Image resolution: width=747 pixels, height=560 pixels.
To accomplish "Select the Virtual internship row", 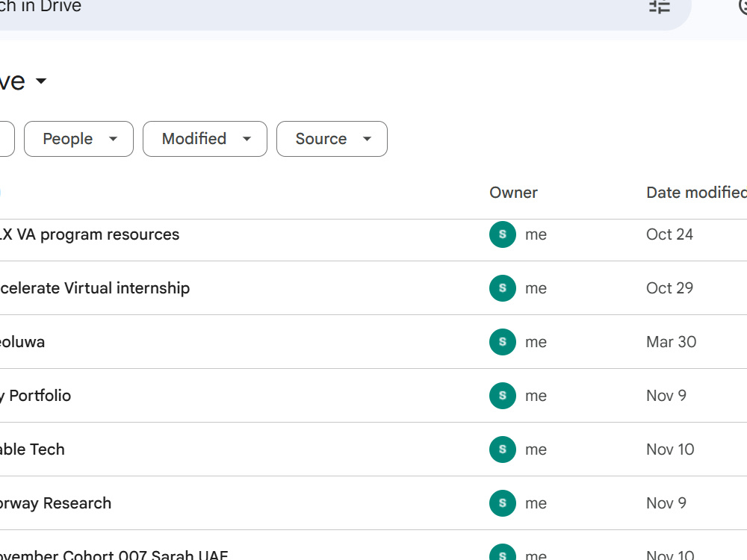I will 373,288.
